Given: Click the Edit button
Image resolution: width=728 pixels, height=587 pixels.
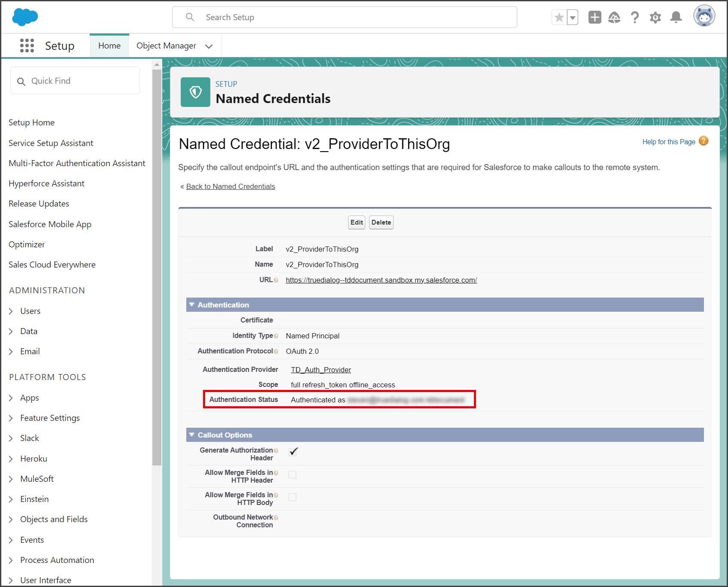Looking at the screenshot, I should click(x=357, y=222).
